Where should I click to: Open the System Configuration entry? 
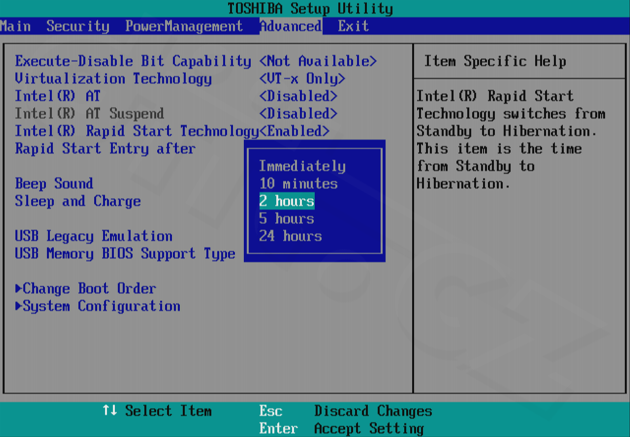click(x=101, y=306)
